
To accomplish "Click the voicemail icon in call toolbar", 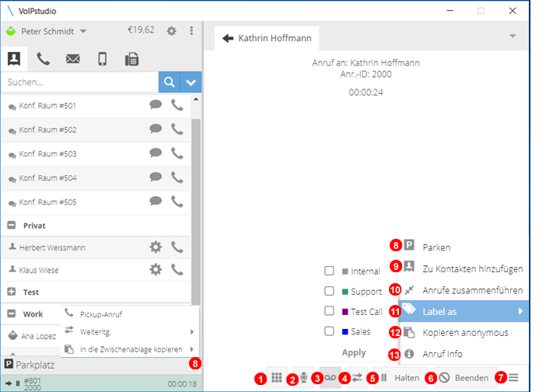I will coord(331,377).
